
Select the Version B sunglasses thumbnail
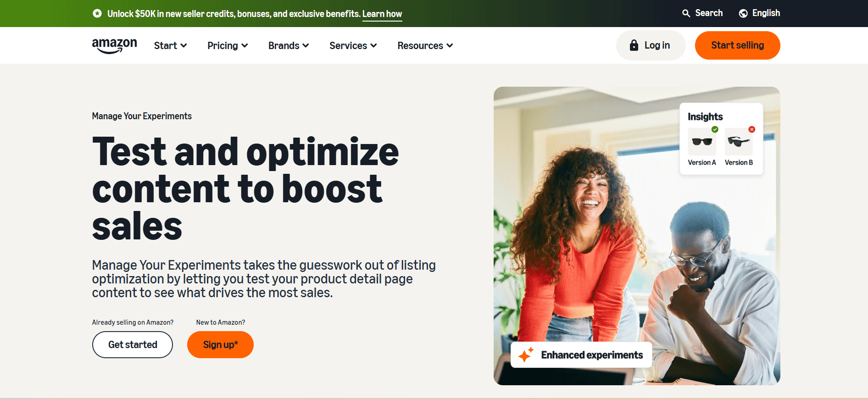(739, 142)
